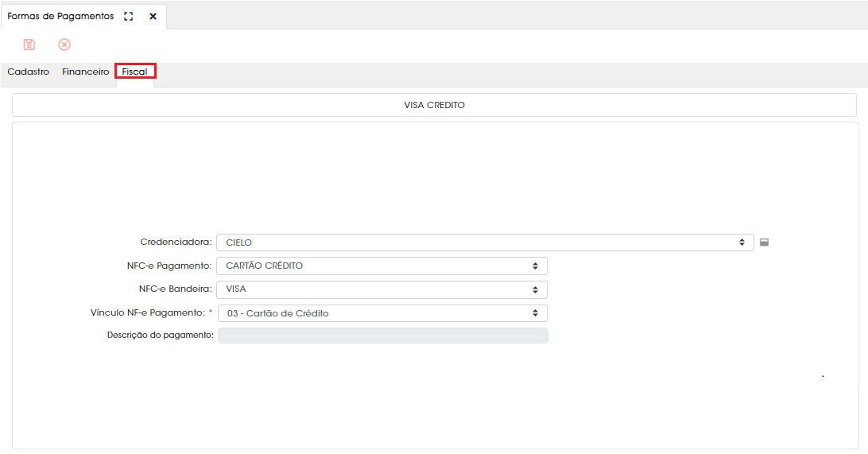Open the card icon beside Credenciadora
The height and width of the screenshot is (454, 868).
pyautogui.click(x=764, y=243)
